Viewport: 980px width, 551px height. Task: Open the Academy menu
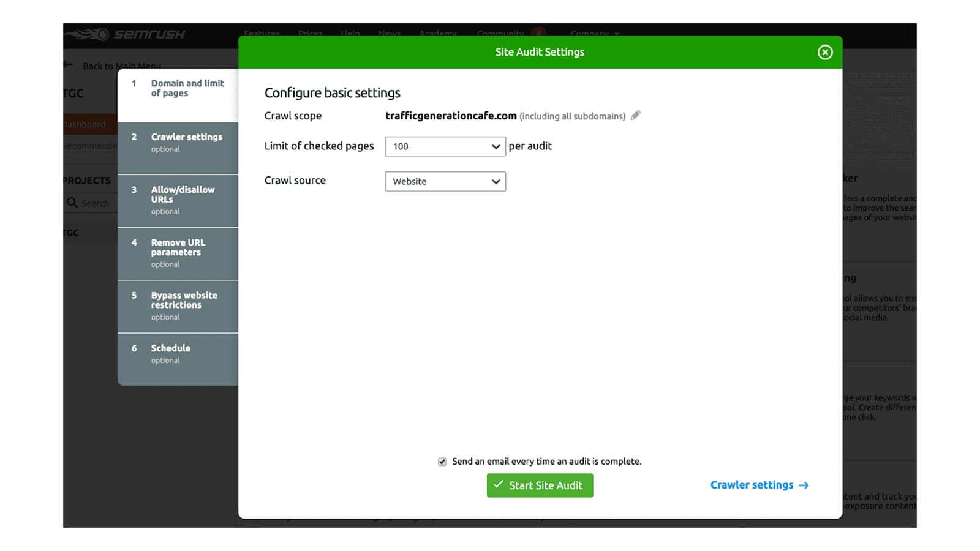pos(437,34)
